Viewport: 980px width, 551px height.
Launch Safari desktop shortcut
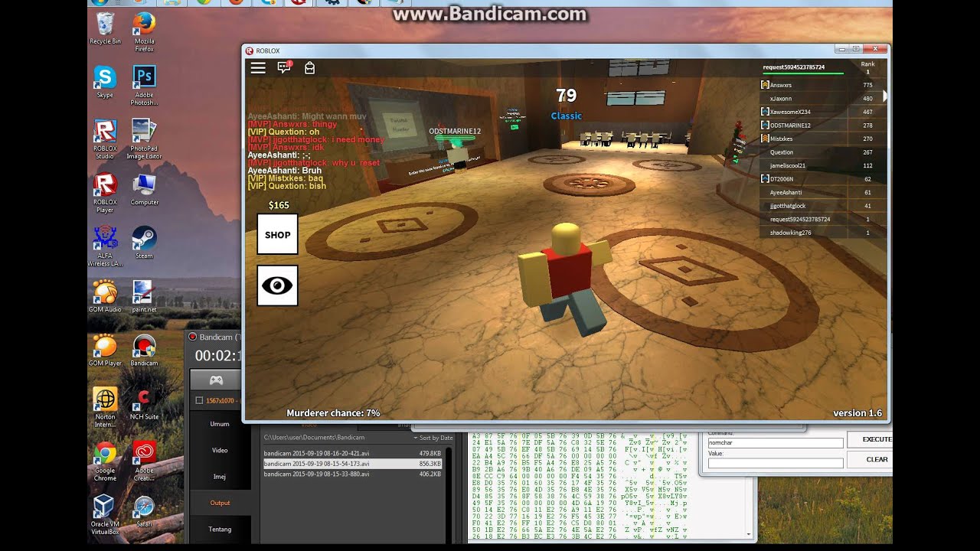tap(144, 510)
